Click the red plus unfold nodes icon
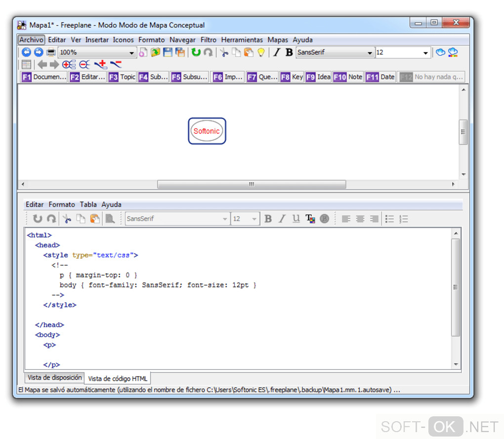The width and height of the screenshot is (504, 439). click(x=101, y=64)
